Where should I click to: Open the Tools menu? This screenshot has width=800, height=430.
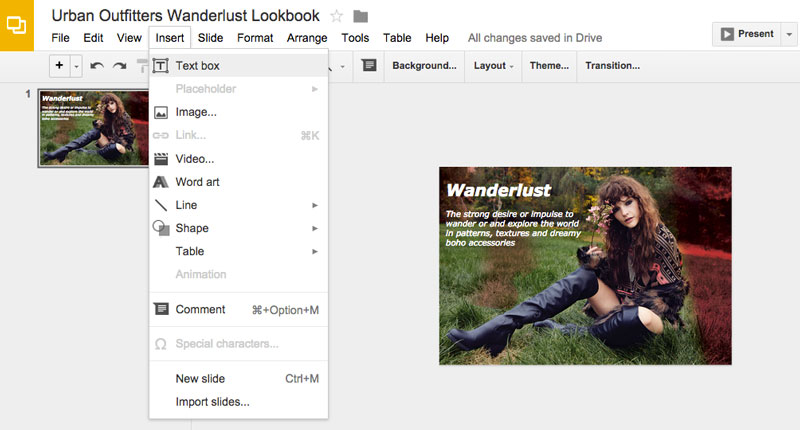point(355,38)
